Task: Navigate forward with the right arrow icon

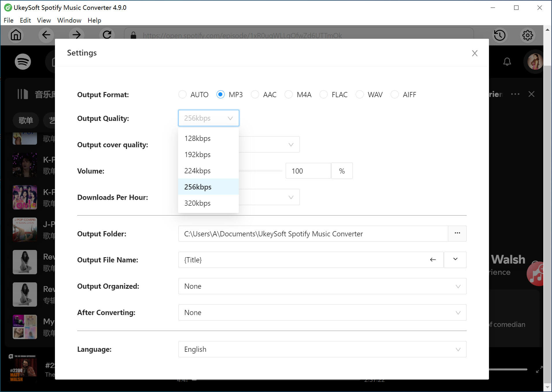Action: [77, 35]
